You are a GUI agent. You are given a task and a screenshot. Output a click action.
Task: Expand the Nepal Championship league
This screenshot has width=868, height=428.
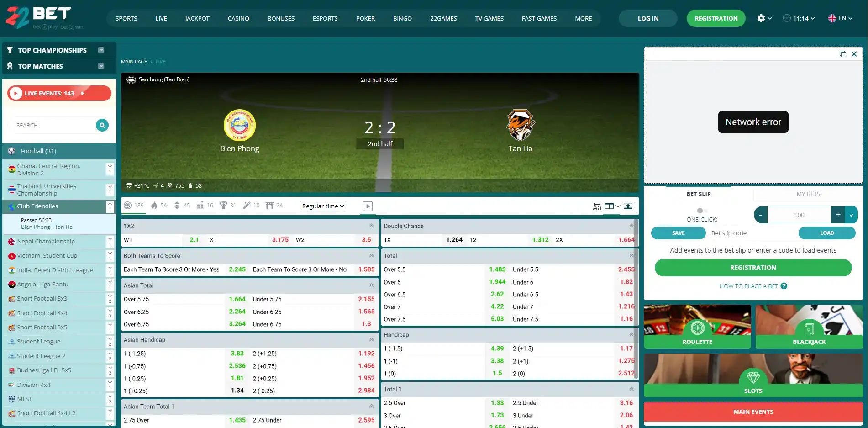pos(110,241)
